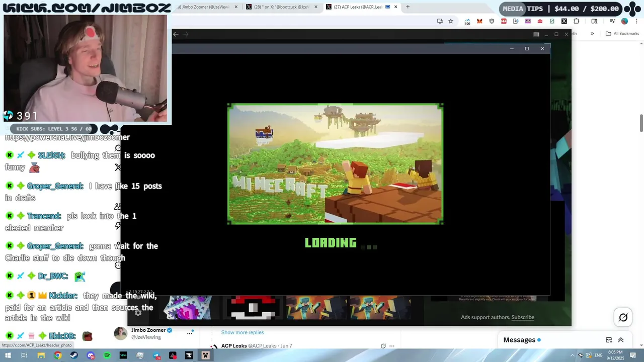Open Chrome media controls icon
Viewport: 644px width, 362px height.
[x=612, y=21]
